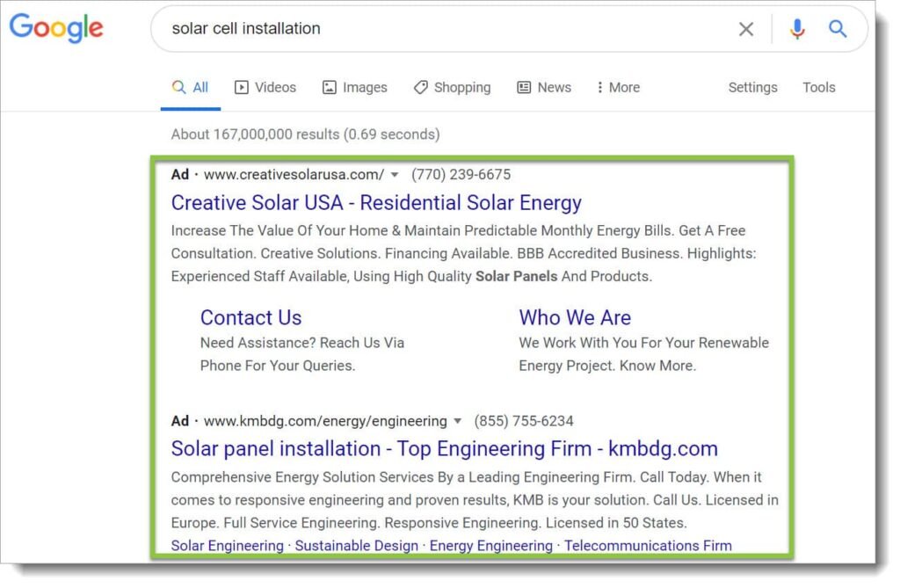Switch to the Shopping tab
This screenshot has height=588, width=900.
tap(453, 87)
